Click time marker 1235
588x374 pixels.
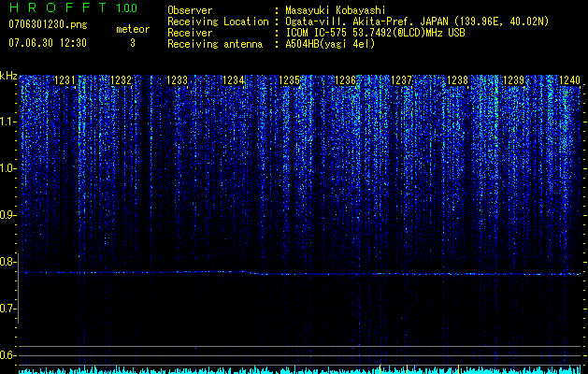[x=290, y=80]
